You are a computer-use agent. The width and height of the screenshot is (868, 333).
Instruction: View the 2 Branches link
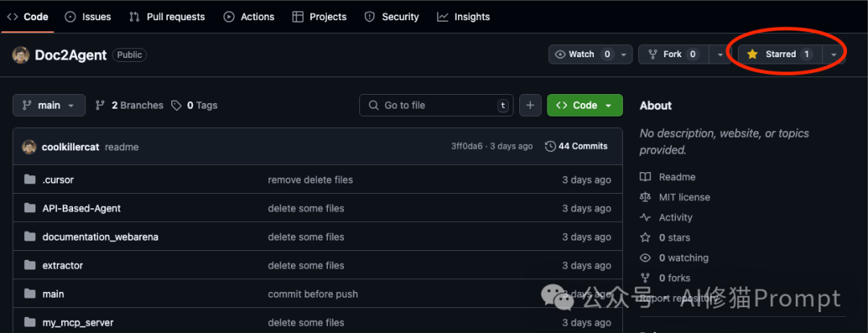point(129,105)
